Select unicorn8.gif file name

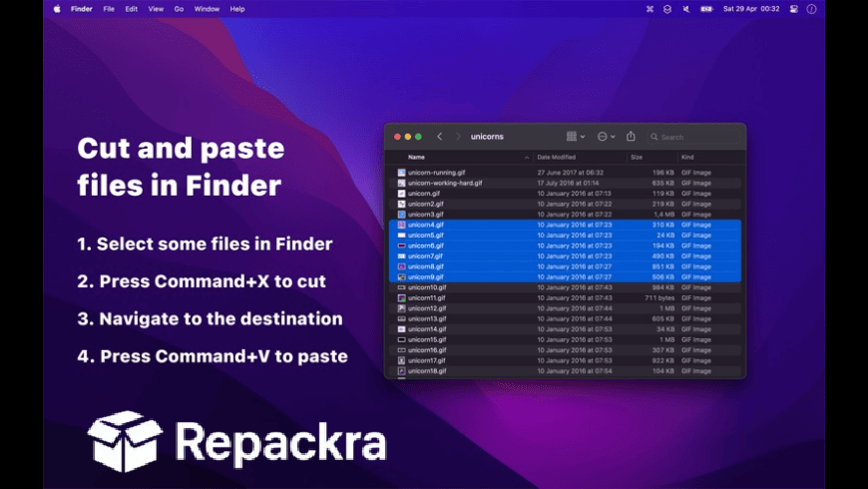click(425, 266)
